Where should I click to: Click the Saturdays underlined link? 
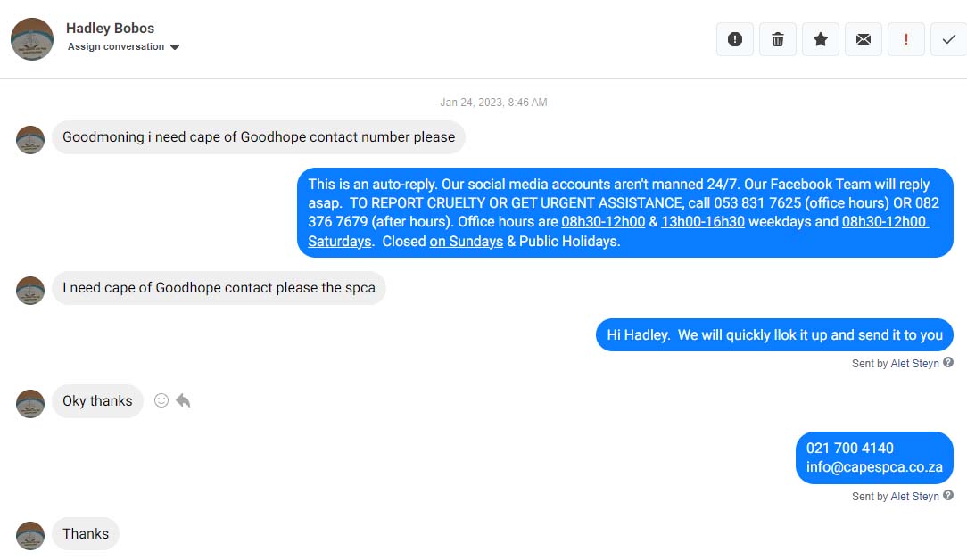pyautogui.click(x=340, y=241)
